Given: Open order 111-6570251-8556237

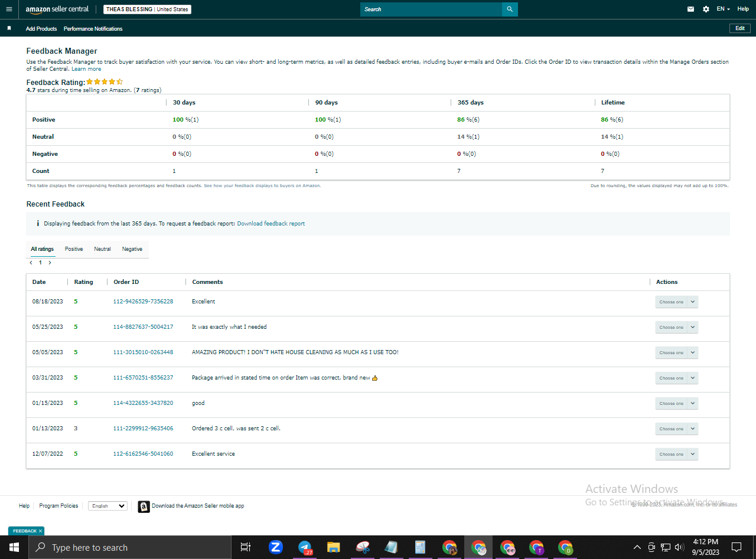Looking at the screenshot, I should [143, 378].
